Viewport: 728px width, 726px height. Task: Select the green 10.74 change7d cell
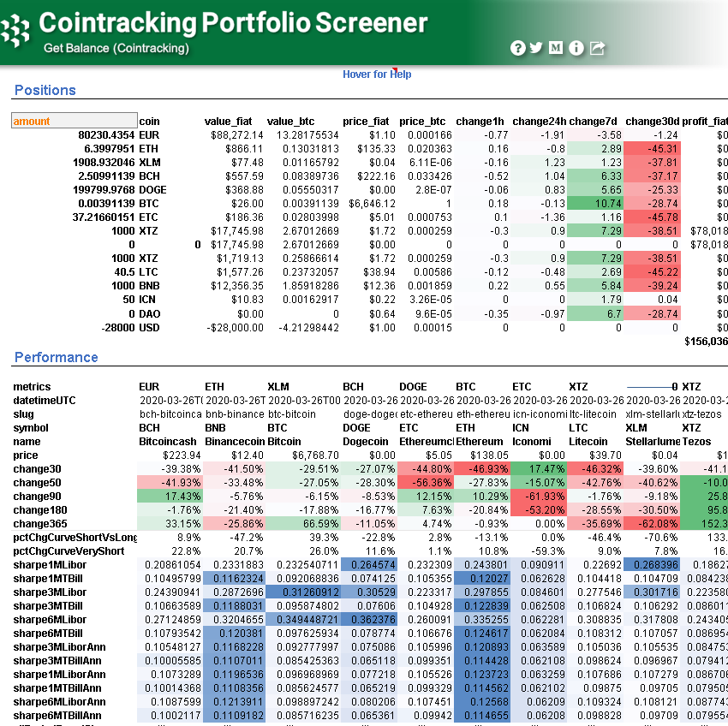pos(595,203)
